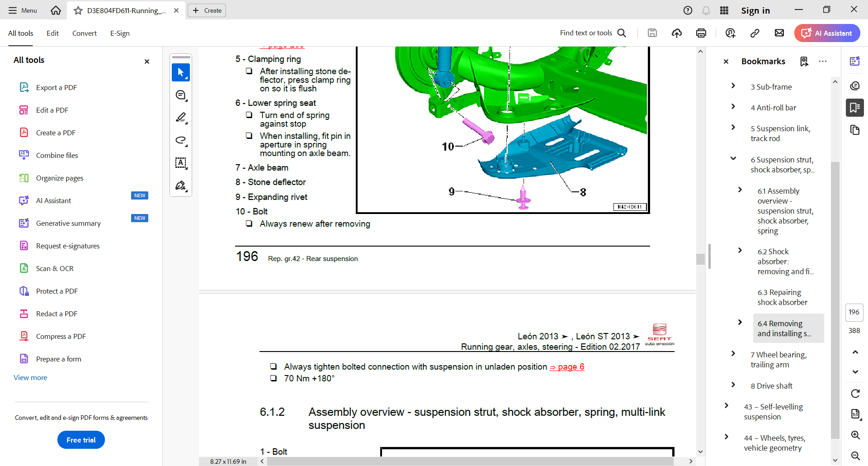Print the document with printer icon

pyautogui.click(x=701, y=33)
